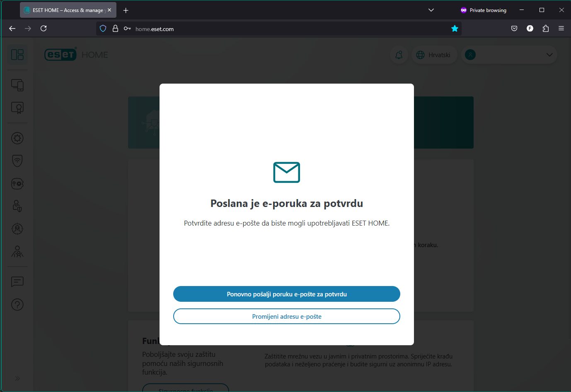Open the devices icon in the sidebar
The height and width of the screenshot is (392, 571).
pos(17,85)
